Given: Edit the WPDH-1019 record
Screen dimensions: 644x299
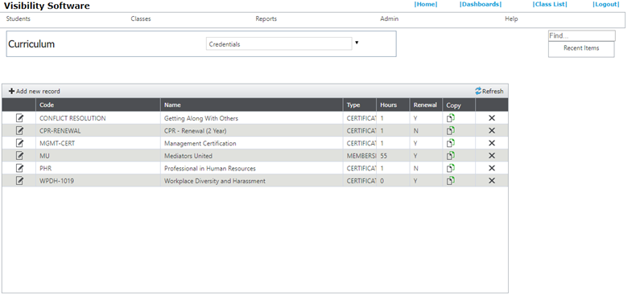Looking at the screenshot, I should click(19, 181).
